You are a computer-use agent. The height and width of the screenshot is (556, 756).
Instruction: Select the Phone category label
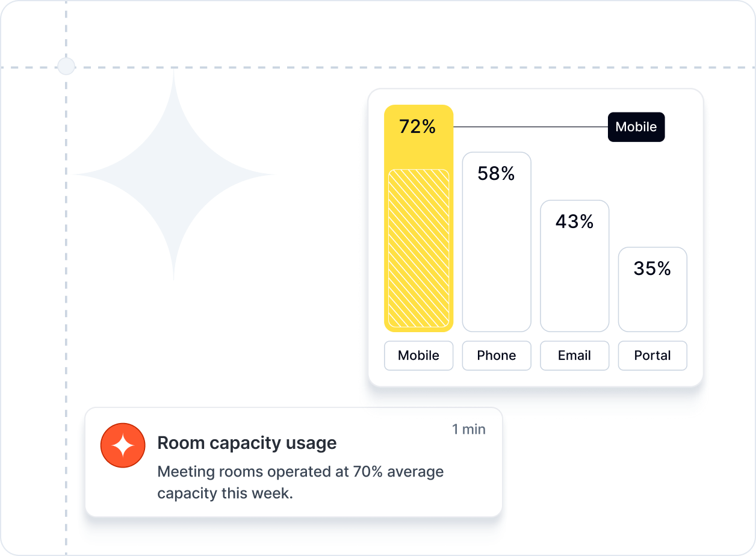tap(497, 356)
